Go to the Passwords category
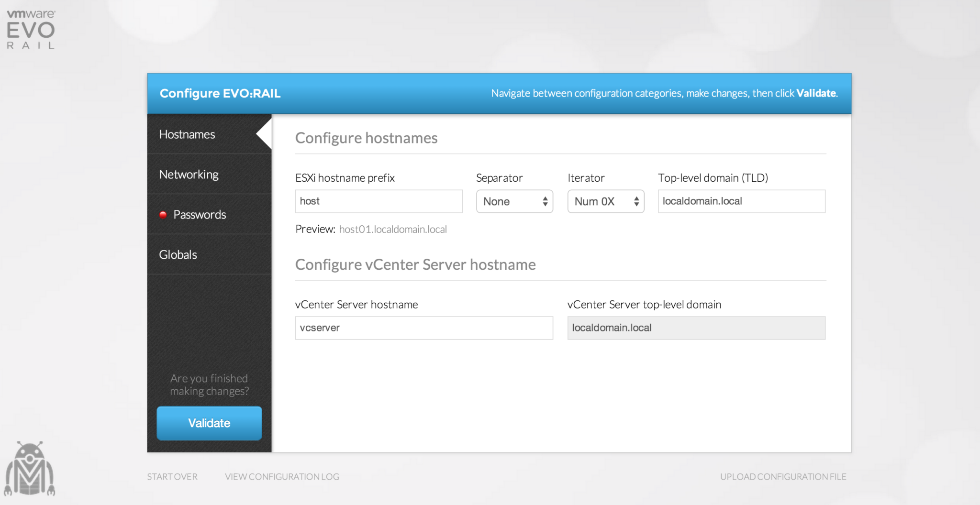 (x=209, y=215)
